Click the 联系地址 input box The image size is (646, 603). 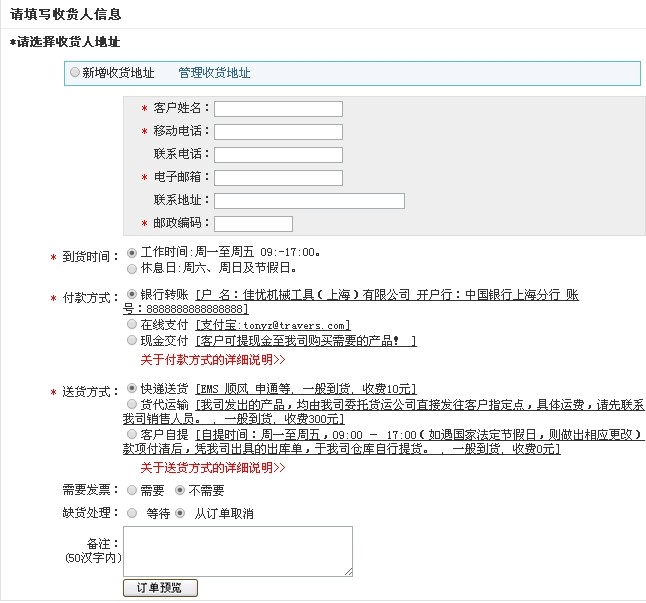[309, 201]
